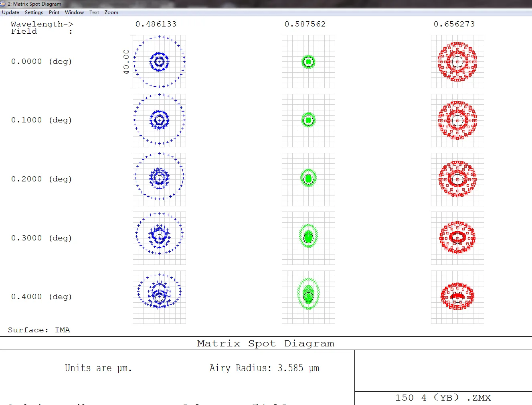Open the Settings menu
Viewport: 532px width, 405px height.
(34, 12)
